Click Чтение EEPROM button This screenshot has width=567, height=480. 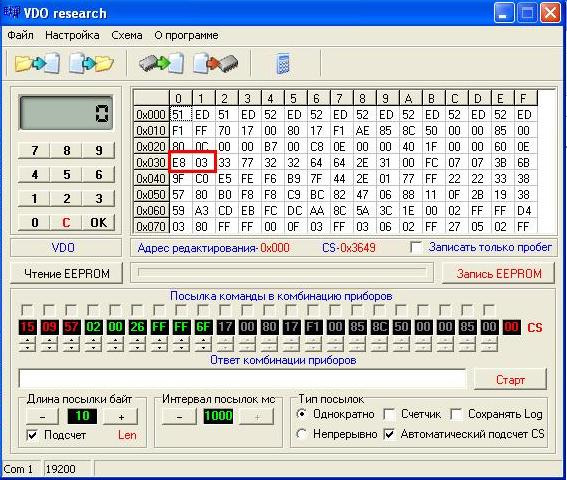pos(67,273)
